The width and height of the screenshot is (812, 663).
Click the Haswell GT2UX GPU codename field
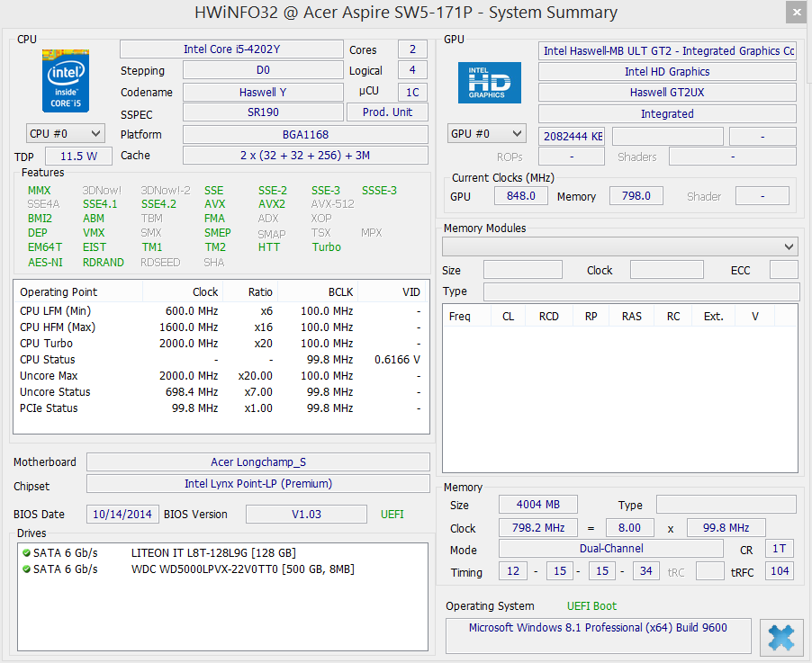coord(667,93)
